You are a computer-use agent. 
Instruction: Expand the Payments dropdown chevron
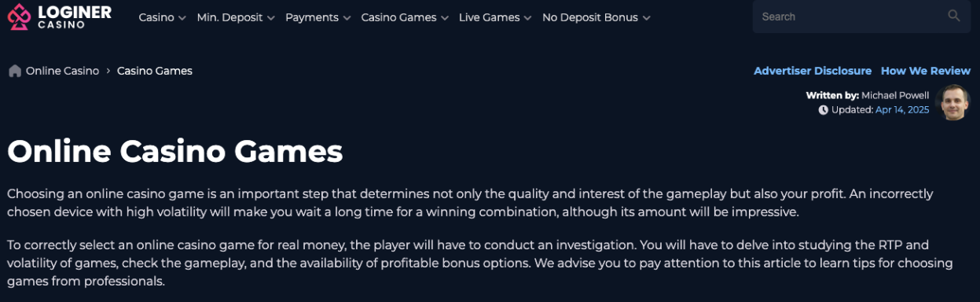[347, 18]
